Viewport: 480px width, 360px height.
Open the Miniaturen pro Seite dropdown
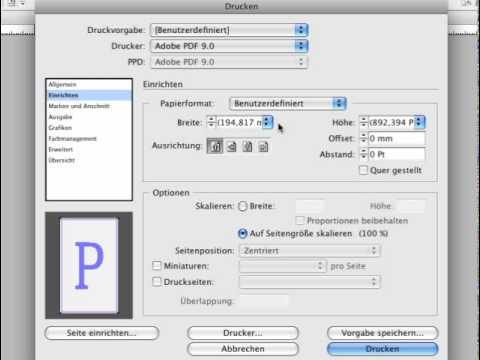pyautogui.click(x=283, y=266)
